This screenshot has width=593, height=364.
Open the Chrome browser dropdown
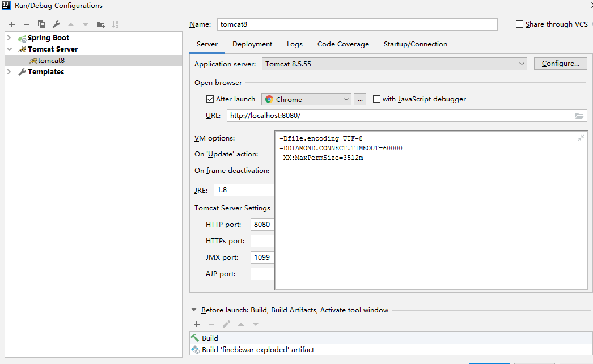point(346,99)
